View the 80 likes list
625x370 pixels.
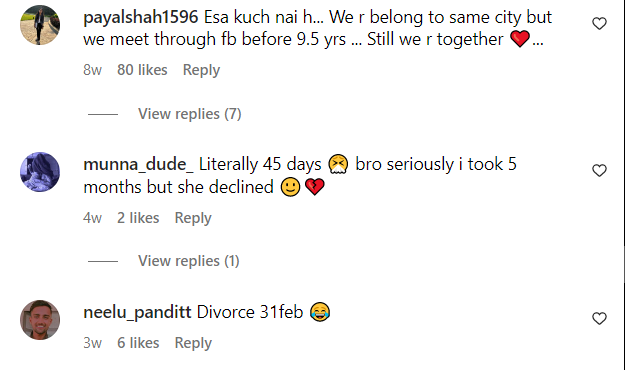point(142,70)
